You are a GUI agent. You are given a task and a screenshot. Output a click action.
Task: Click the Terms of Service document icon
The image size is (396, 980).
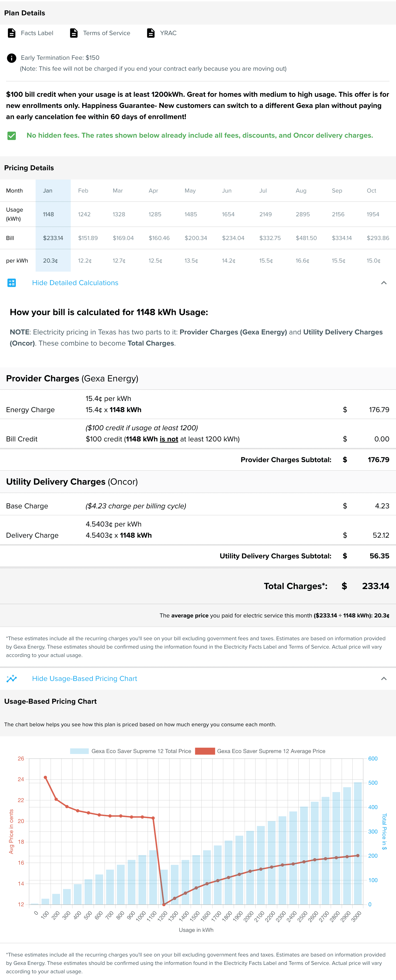coord(74,33)
